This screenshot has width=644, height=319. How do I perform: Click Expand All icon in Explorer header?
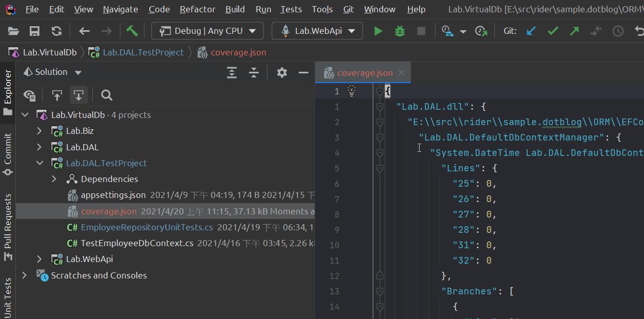(232, 72)
